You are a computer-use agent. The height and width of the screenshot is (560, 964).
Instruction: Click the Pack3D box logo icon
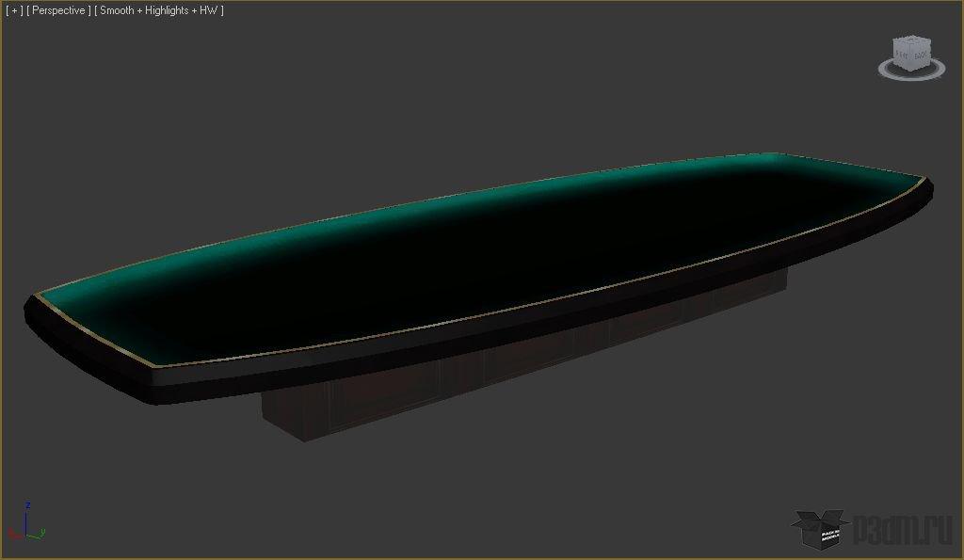coord(818,530)
